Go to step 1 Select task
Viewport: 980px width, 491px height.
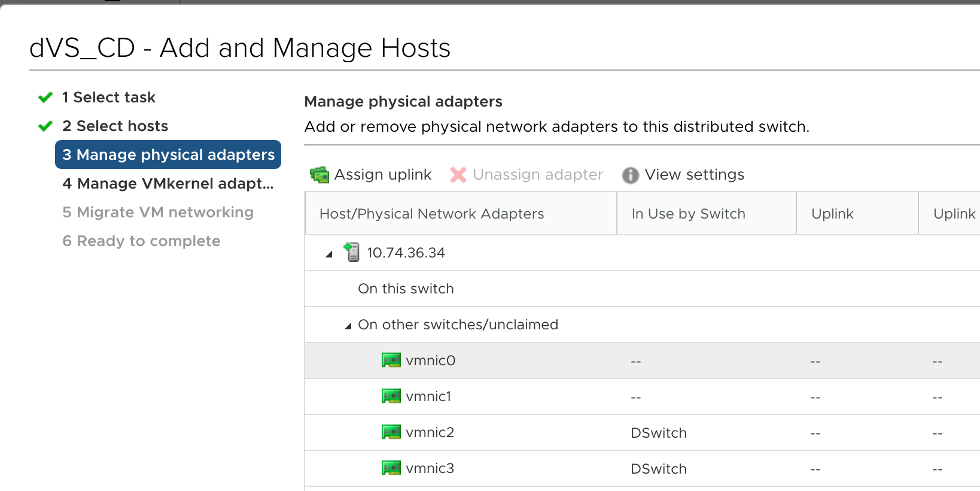click(108, 97)
